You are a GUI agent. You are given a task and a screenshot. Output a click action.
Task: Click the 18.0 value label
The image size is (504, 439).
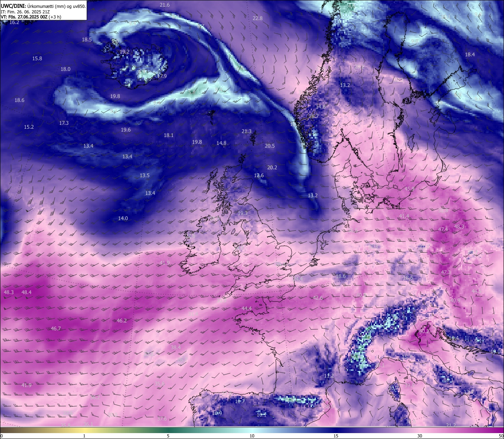point(65,69)
